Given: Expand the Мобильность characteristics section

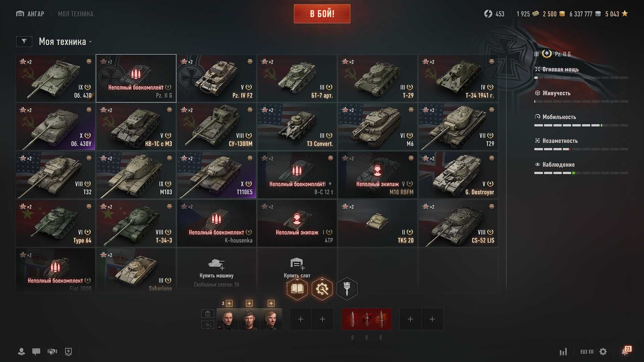Looking at the screenshot, I should point(581,117).
